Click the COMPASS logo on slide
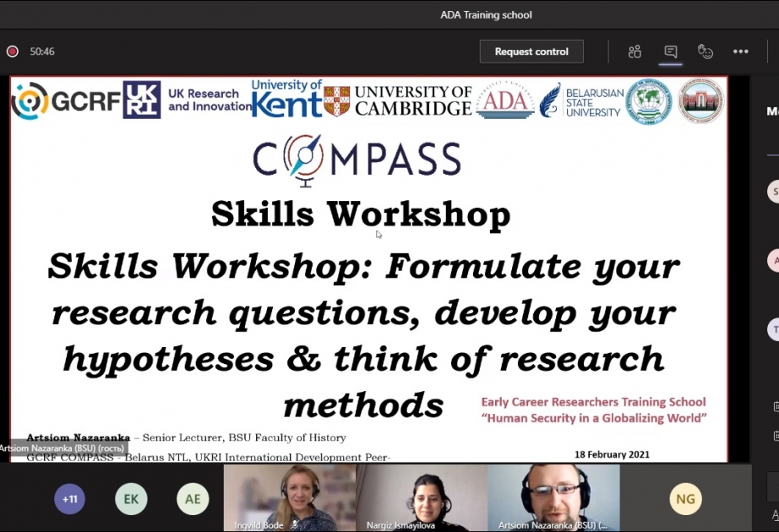The image size is (779, 532). click(x=357, y=160)
